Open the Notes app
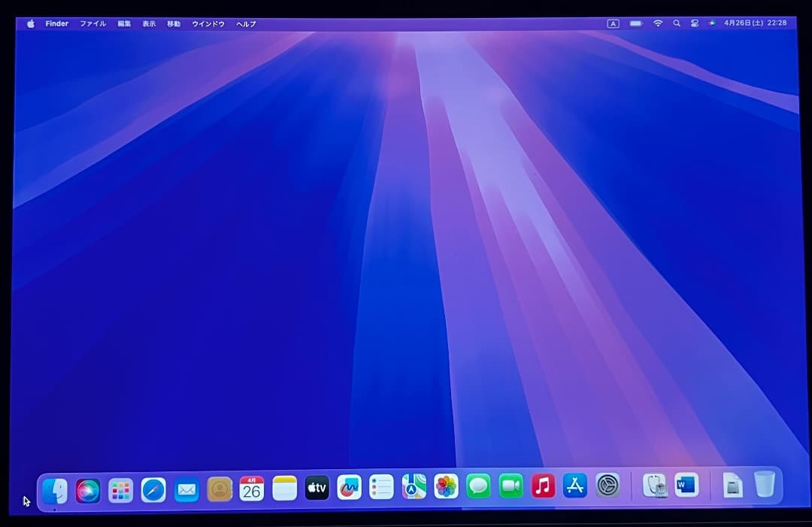Viewport: 812px width, 527px height. (283, 489)
